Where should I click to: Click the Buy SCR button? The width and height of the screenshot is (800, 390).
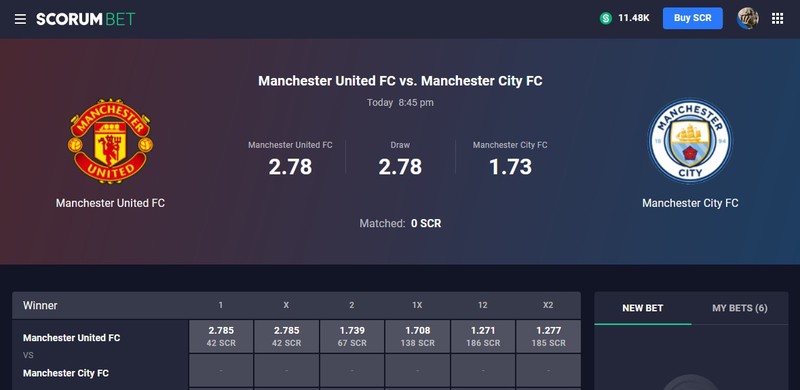[692, 18]
